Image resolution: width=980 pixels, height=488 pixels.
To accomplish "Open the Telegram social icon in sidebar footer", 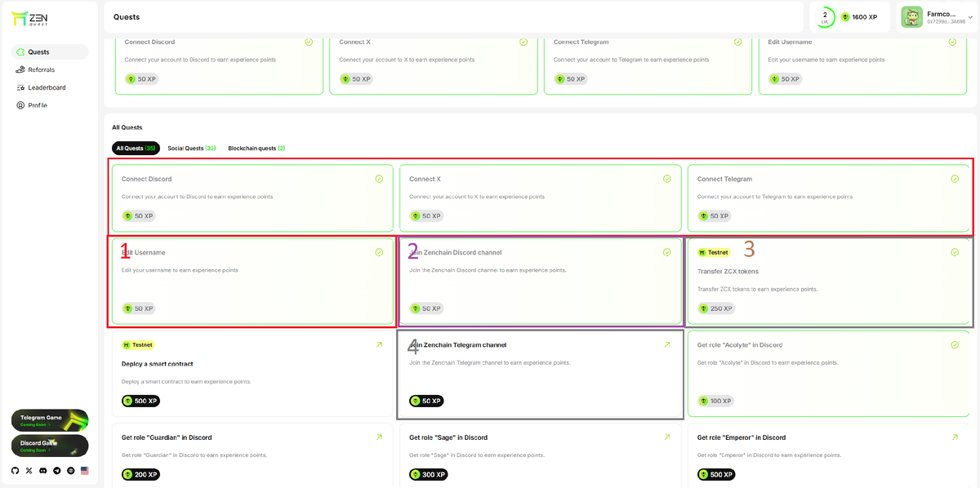I will [56, 471].
